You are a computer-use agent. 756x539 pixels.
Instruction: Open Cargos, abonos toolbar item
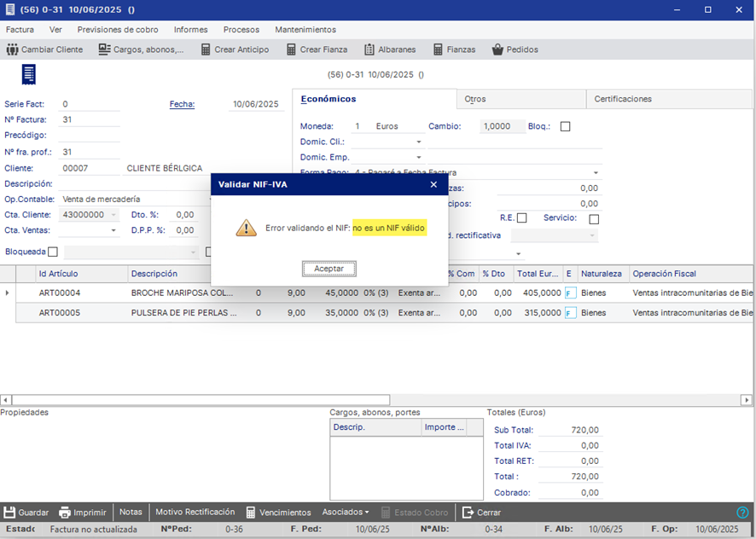tap(141, 49)
